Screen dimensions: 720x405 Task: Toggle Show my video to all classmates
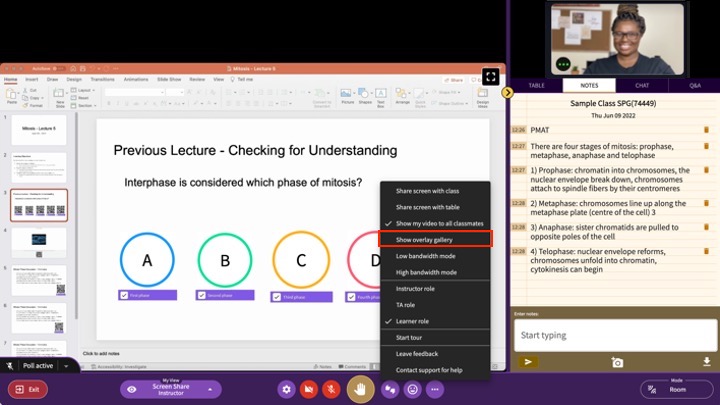point(435,224)
